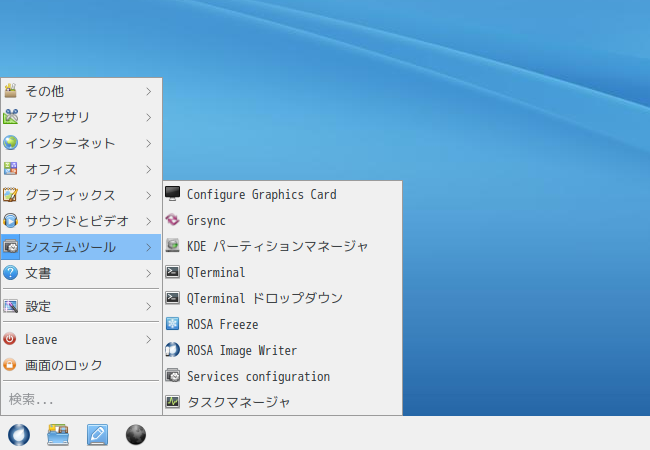Expand the アクセサリ submenu arrow
650x450 pixels.
(x=149, y=118)
